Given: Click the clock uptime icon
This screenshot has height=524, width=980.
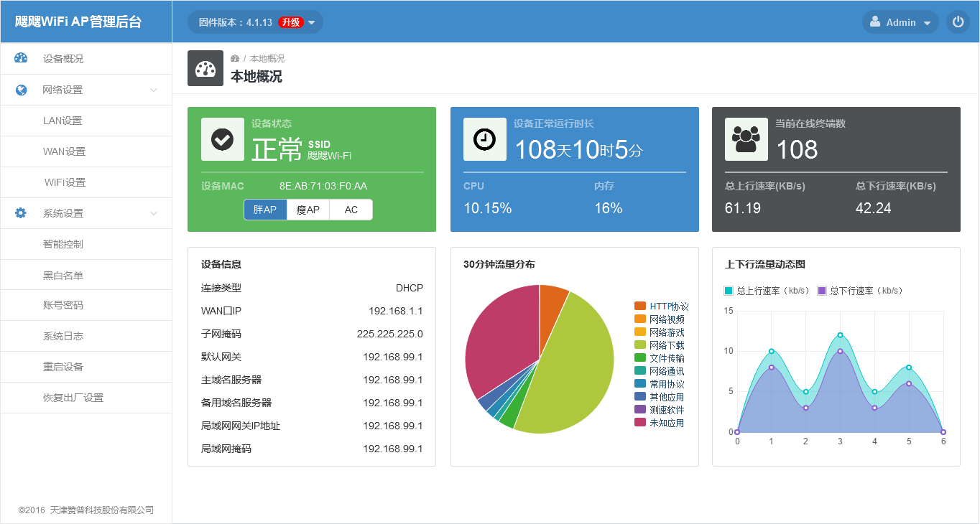Looking at the screenshot, I should [485, 139].
